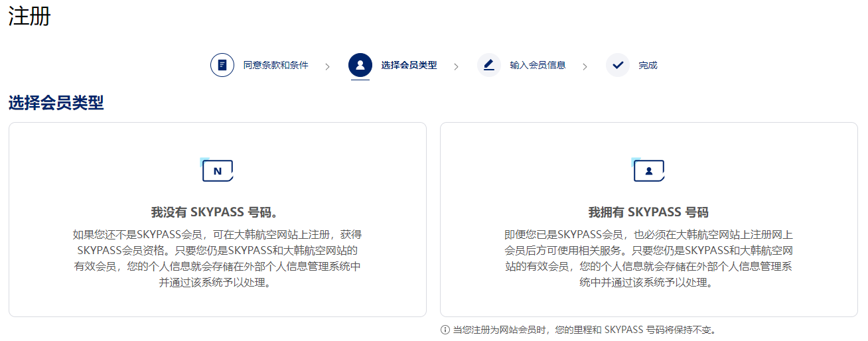Jump to the 完成 step label

point(648,65)
